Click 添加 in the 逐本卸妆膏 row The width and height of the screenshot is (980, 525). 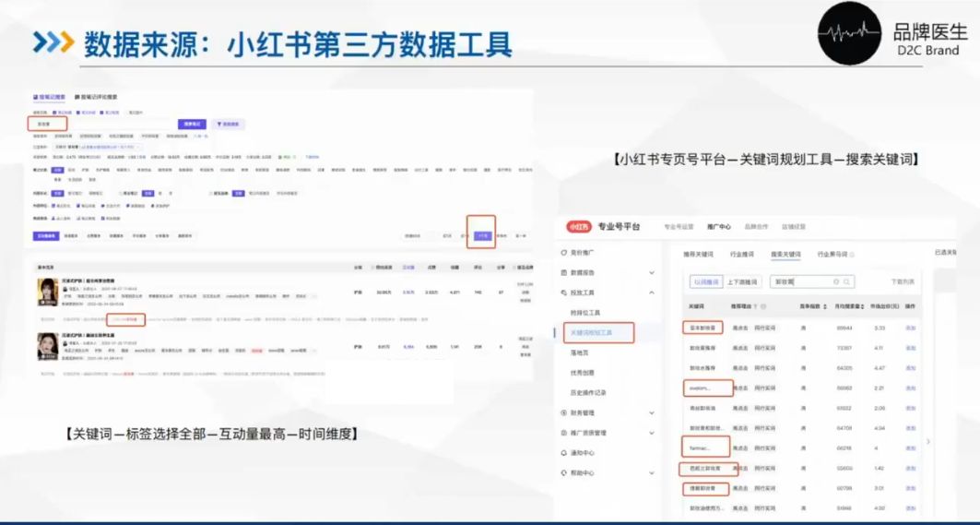click(x=911, y=328)
